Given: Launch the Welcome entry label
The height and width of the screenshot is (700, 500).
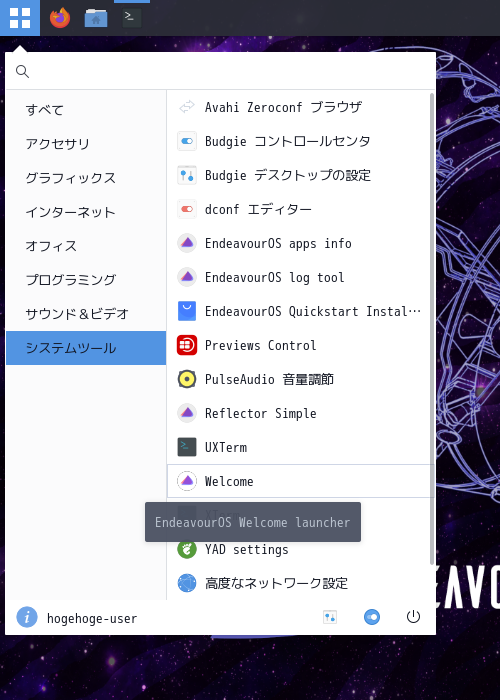Looking at the screenshot, I should (x=229, y=481).
